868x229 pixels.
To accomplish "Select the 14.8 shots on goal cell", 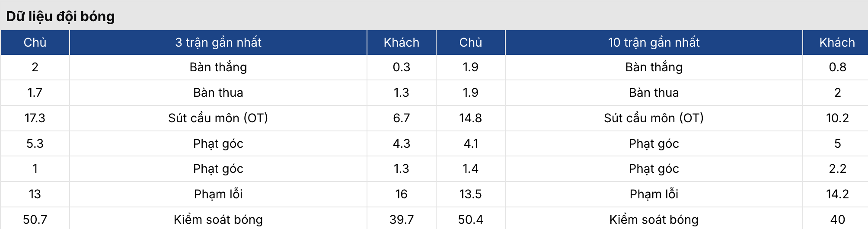I will pos(470,118).
